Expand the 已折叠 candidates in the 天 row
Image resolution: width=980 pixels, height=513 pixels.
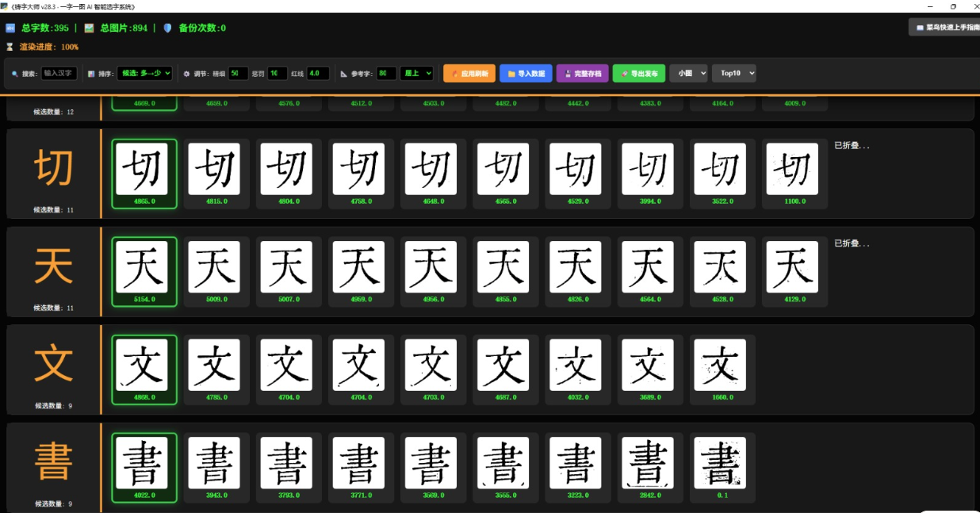pos(851,243)
